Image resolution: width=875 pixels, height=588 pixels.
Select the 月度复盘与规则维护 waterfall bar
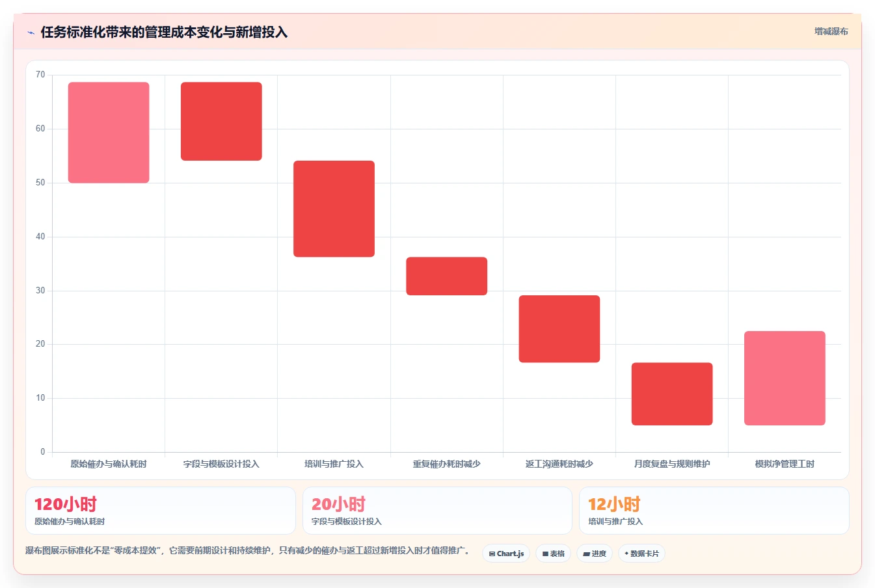(672, 394)
